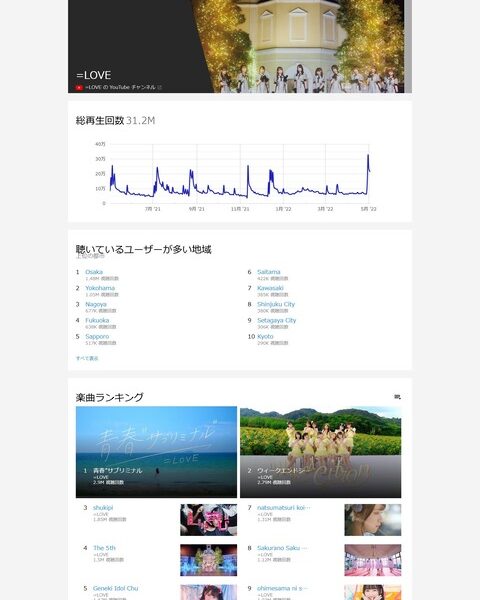Open the Kyoto city link
The width and height of the screenshot is (480, 600).
coord(265,336)
